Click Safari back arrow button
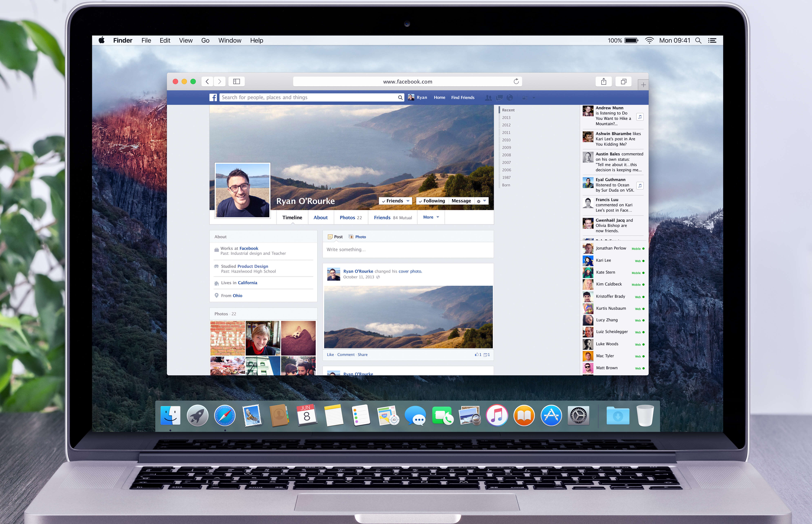This screenshot has height=524, width=812. coord(207,81)
